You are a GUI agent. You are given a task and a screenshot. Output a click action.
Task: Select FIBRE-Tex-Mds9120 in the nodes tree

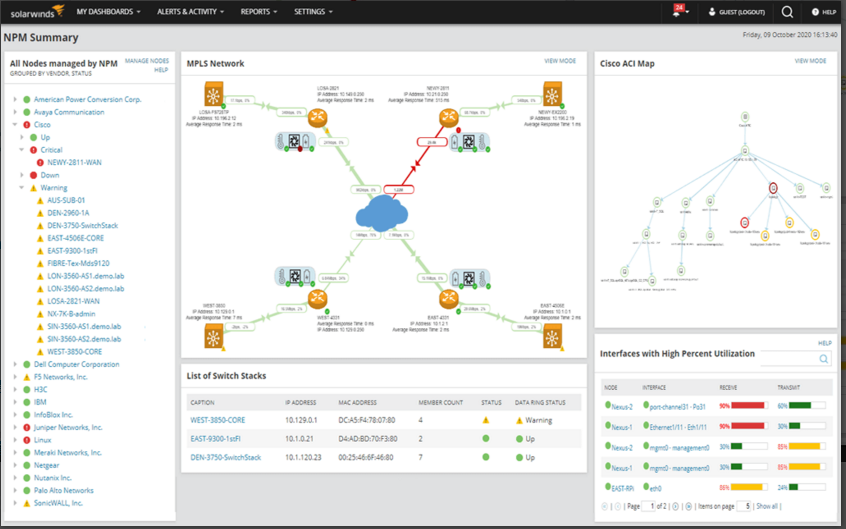pos(78,263)
